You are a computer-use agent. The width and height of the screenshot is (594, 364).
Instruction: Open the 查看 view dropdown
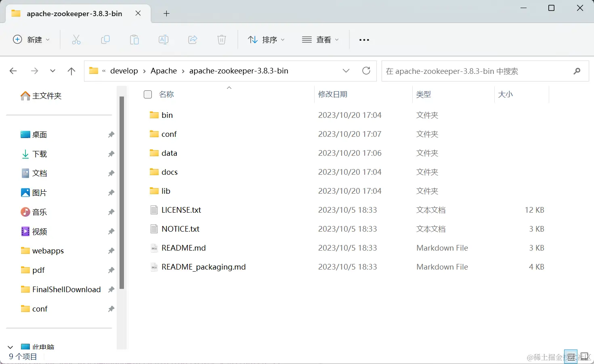[x=320, y=40]
